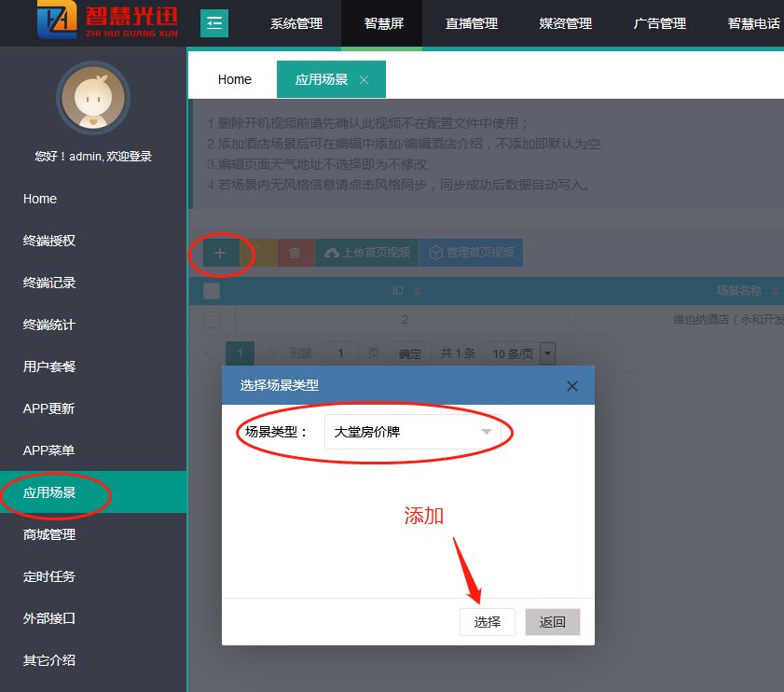Close the 选择场景类型 dialog with X
The height and width of the screenshot is (692, 784).
click(x=572, y=386)
